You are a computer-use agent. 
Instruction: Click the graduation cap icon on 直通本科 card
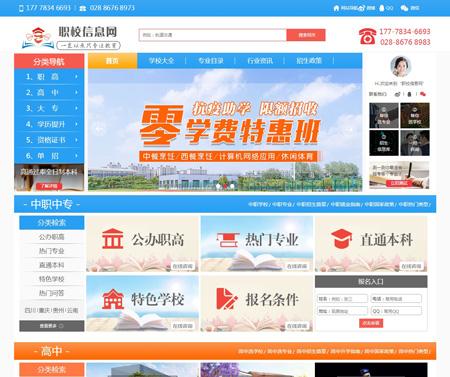tap(341, 239)
